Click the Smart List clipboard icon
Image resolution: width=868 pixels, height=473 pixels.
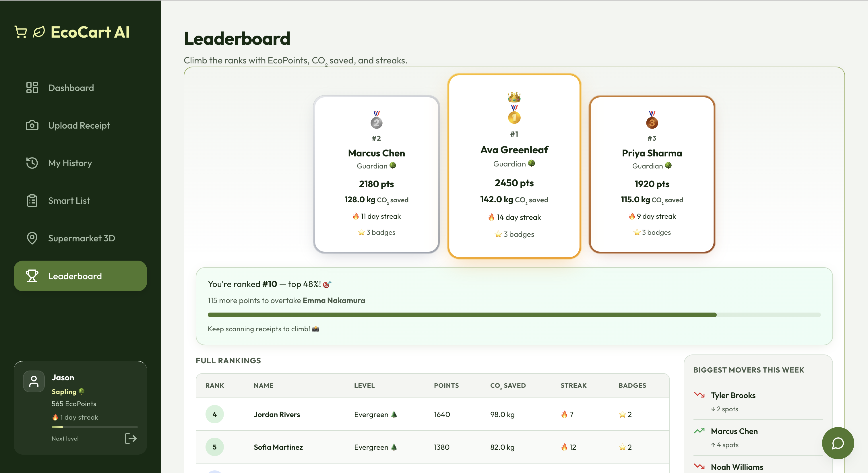click(32, 201)
